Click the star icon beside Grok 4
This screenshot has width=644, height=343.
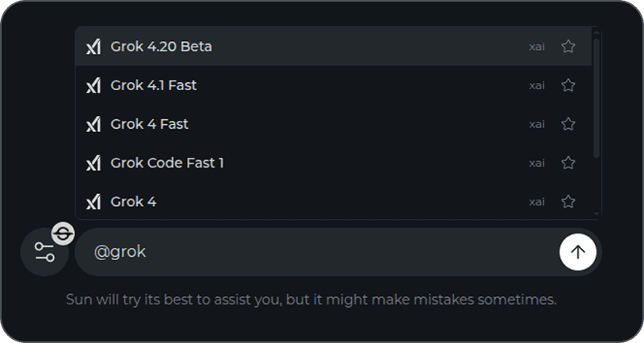pyautogui.click(x=568, y=201)
